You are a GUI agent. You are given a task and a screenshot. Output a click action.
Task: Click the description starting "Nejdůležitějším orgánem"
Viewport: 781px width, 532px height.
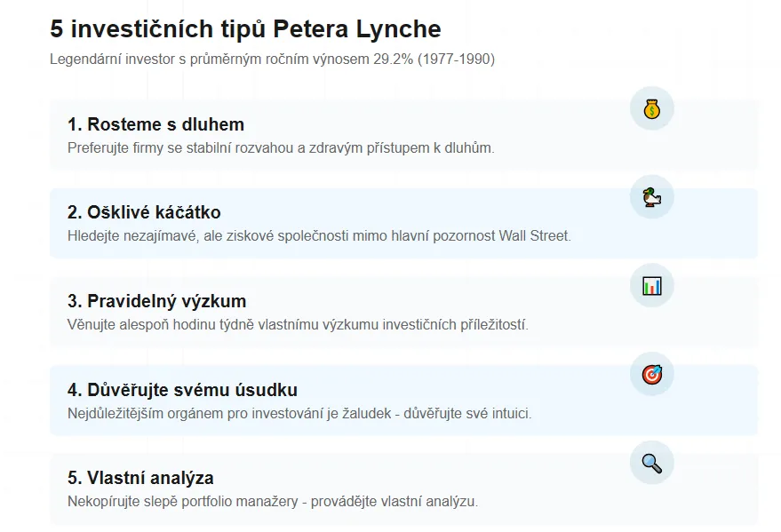point(299,414)
